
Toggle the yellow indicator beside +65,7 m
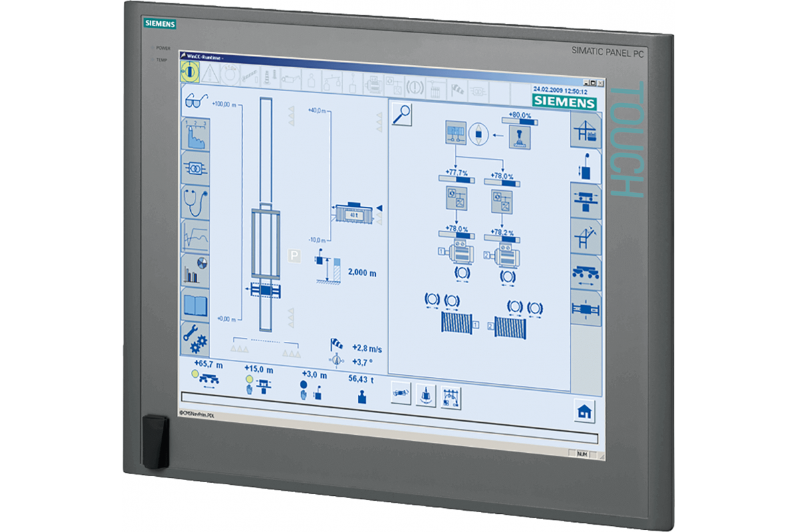tap(195, 376)
